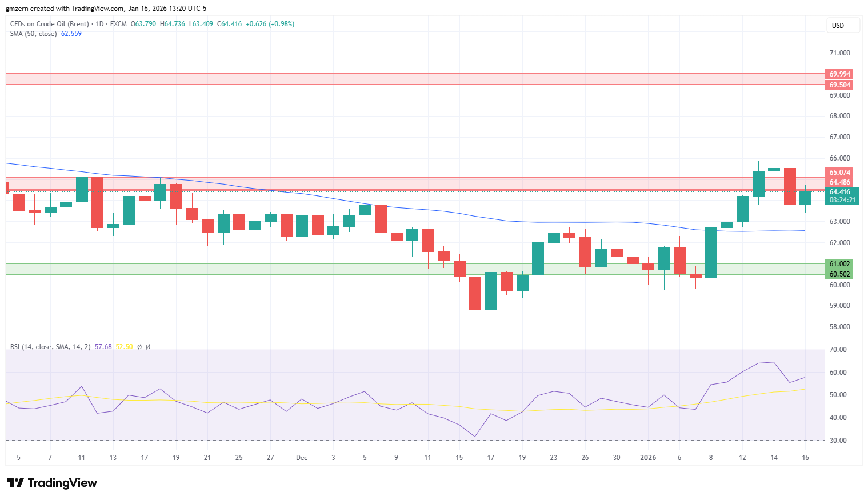Click the current price label 64.416
This screenshot has height=500, width=868.
pos(840,192)
